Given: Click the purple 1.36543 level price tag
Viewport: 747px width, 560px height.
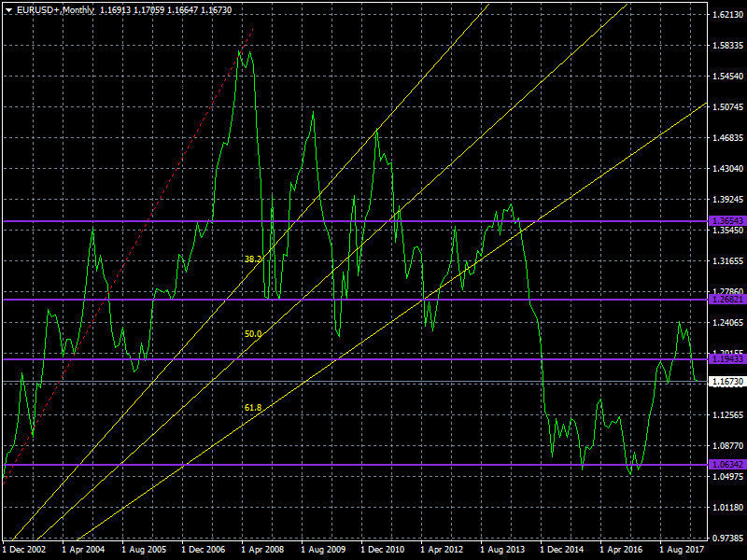Looking at the screenshot, I should (x=727, y=221).
